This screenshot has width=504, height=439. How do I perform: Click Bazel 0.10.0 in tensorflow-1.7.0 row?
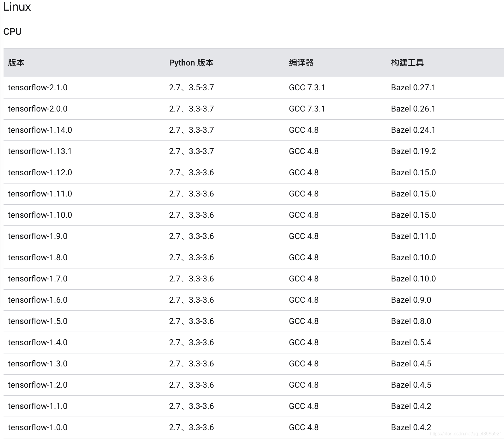pyautogui.click(x=413, y=279)
